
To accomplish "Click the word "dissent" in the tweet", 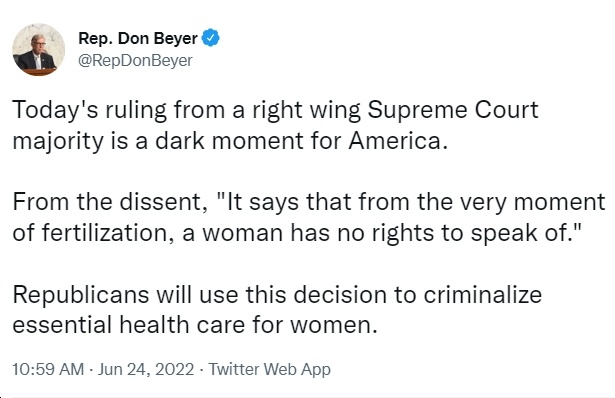I will click(x=160, y=202).
